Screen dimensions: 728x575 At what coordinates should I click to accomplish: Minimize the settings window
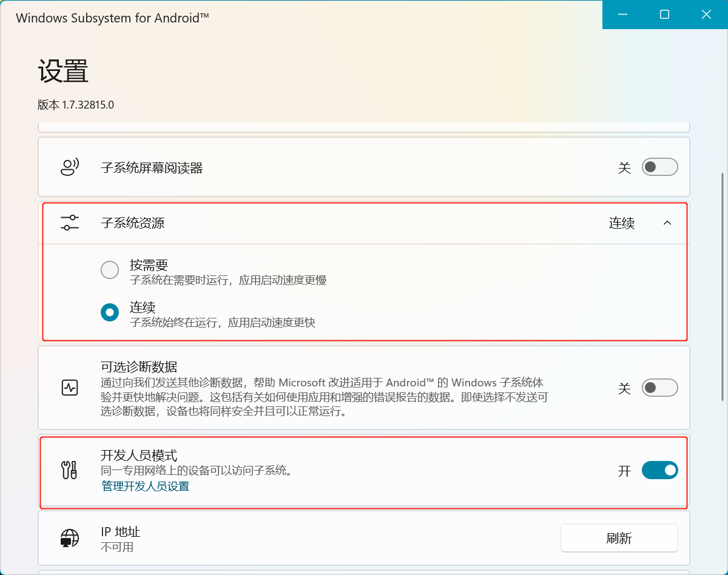pyautogui.click(x=624, y=15)
